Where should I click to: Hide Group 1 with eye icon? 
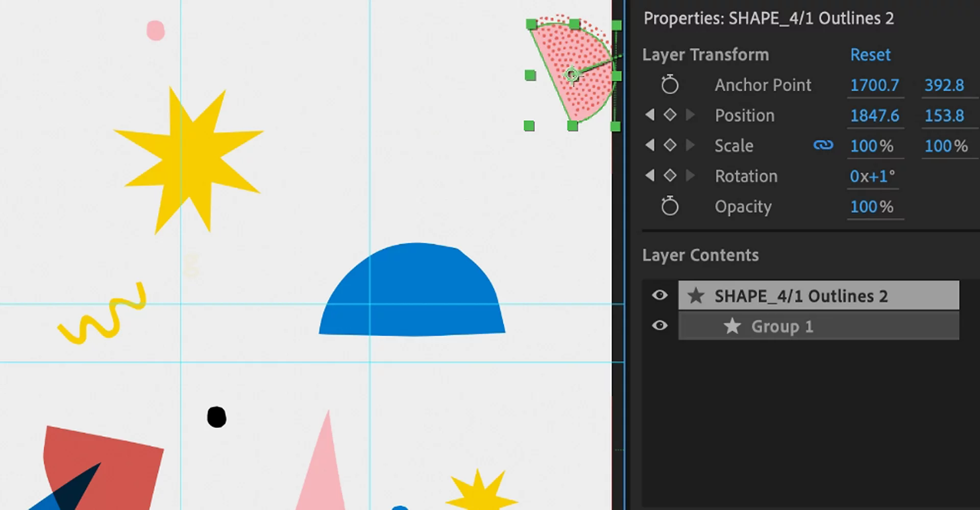pyautogui.click(x=659, y=326)
